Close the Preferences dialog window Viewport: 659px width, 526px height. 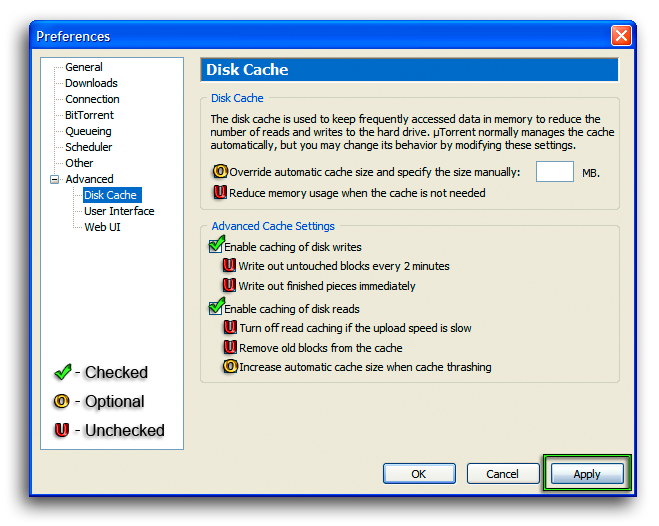click(x=621, y=36)
